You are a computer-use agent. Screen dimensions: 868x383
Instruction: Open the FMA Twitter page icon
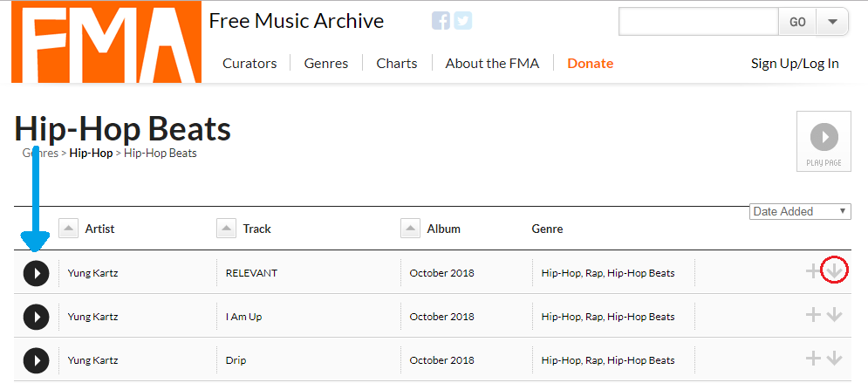point(462,20)
